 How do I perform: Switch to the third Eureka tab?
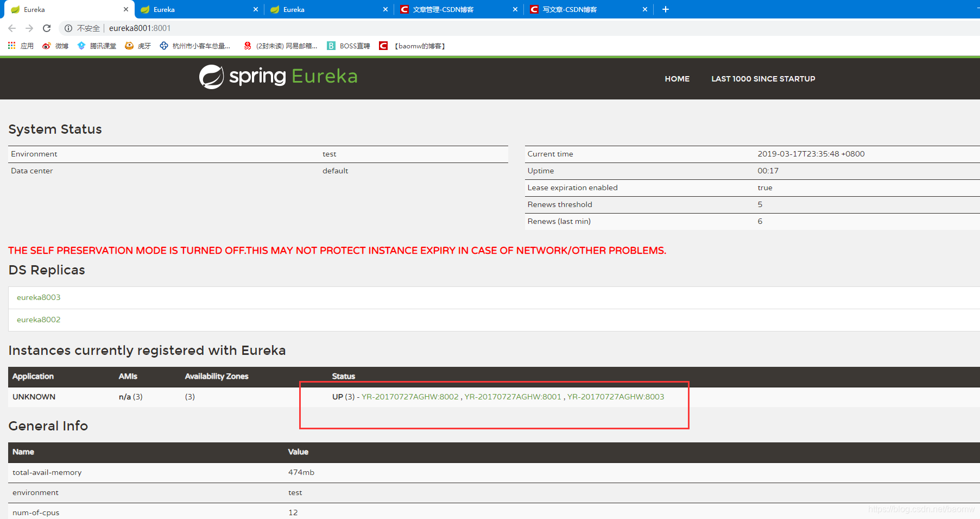point(328,9)
